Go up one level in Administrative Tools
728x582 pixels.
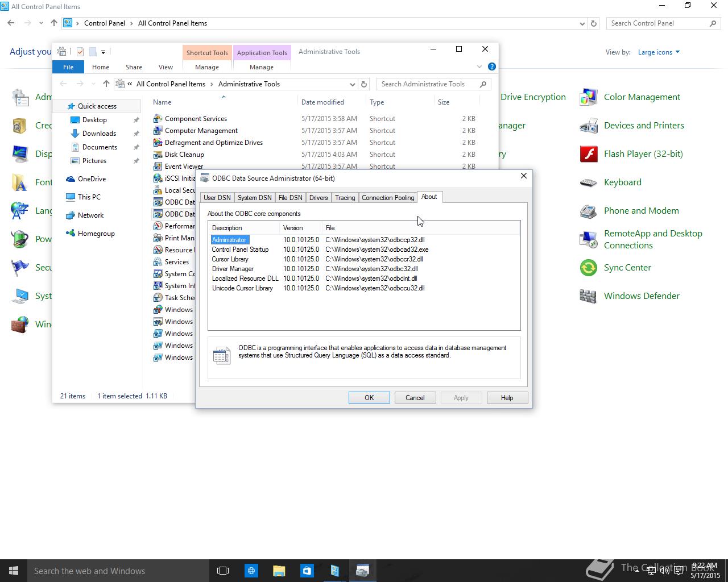tap(106, 84)
